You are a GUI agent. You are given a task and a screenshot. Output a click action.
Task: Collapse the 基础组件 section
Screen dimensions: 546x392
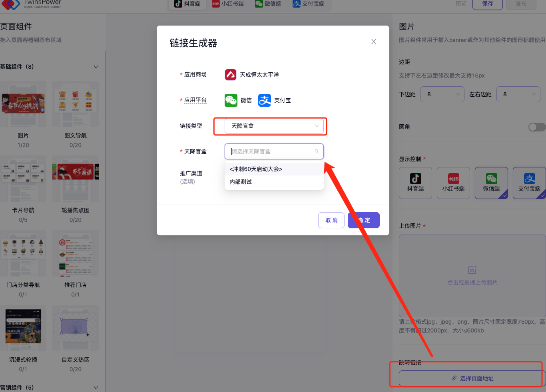[x=96, y=67]
